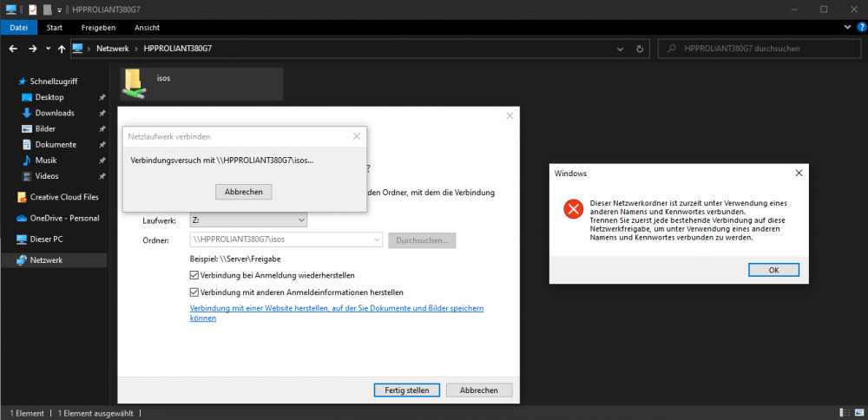Go forward with the right arrow

[33, 49]
